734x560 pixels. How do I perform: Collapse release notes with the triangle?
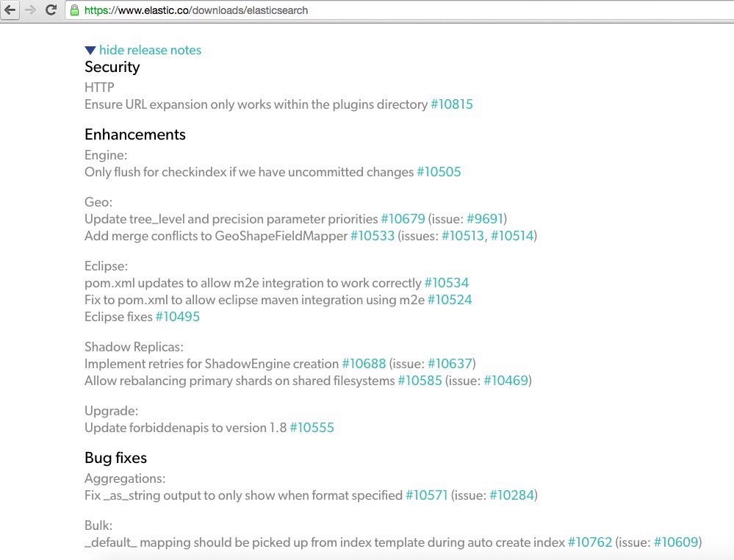click(x=90, y=50)
